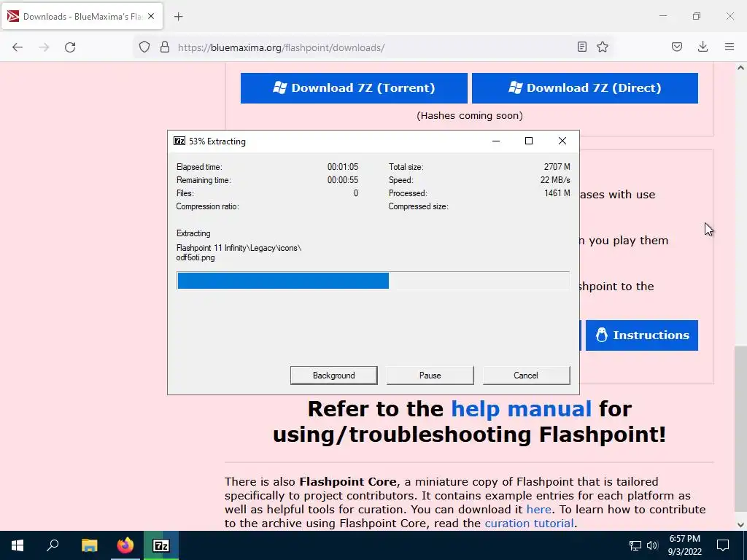The image size is (747, 560).
Task: Minimize the 7-Zip extracting dialog
Action: (496, 141)
